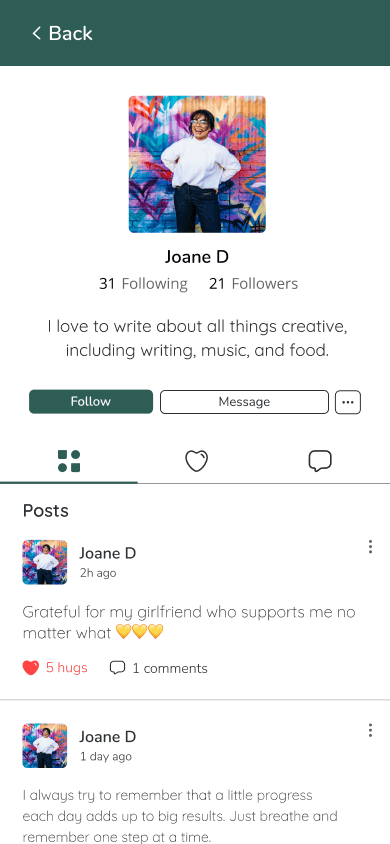Click the Joane D name on the first post

108,553
